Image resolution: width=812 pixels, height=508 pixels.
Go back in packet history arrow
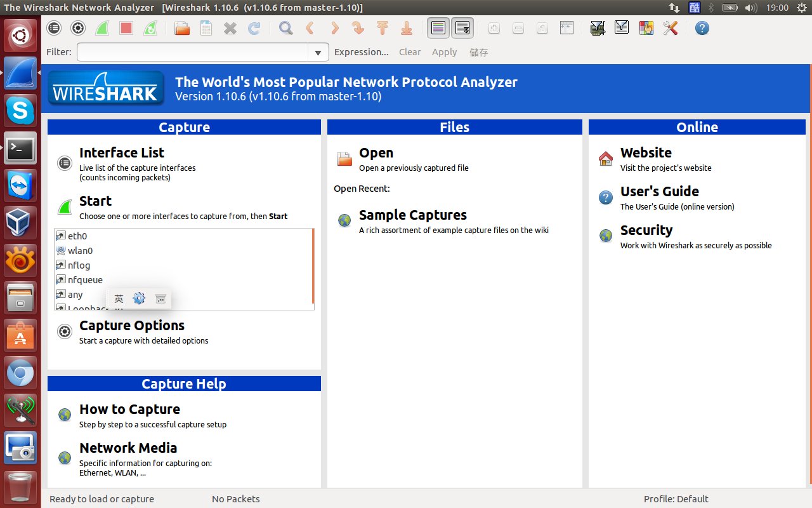coord(310,28)
